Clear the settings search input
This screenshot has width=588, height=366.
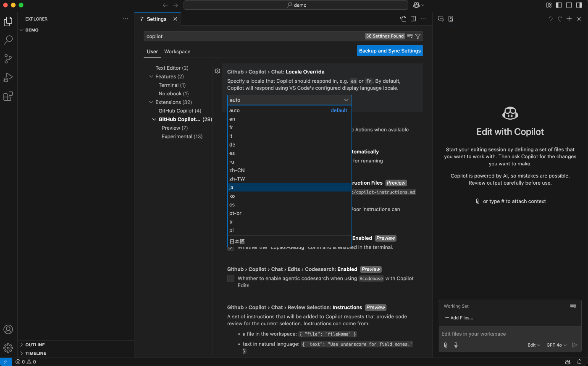click(x=410, y=37)
